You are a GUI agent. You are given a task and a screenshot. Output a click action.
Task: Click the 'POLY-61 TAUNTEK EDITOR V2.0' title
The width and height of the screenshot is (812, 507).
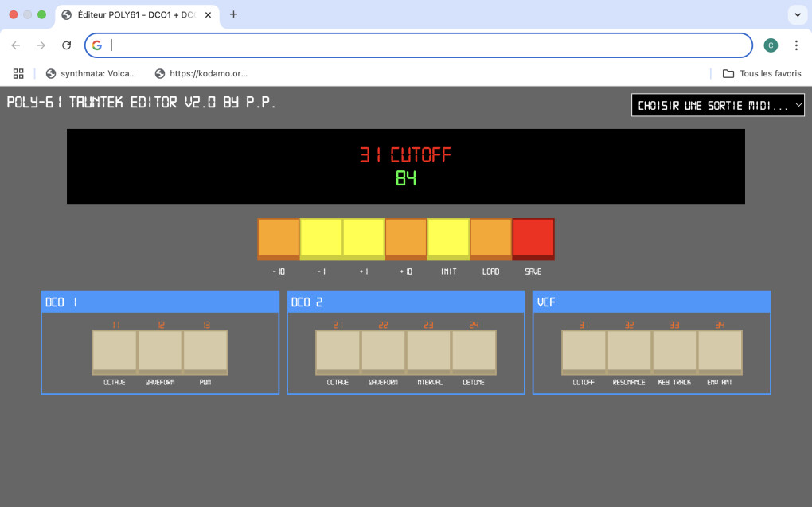pos(141,102)
